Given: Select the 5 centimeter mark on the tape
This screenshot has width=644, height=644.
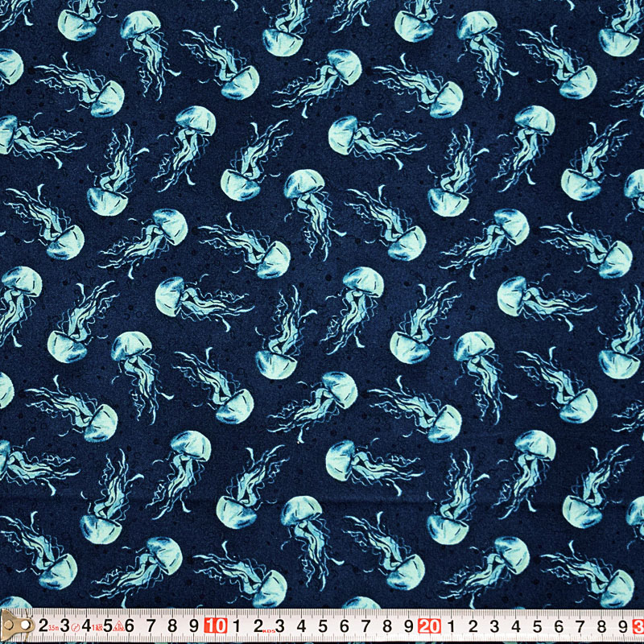Looking at the screenshot, I should 108,625.
